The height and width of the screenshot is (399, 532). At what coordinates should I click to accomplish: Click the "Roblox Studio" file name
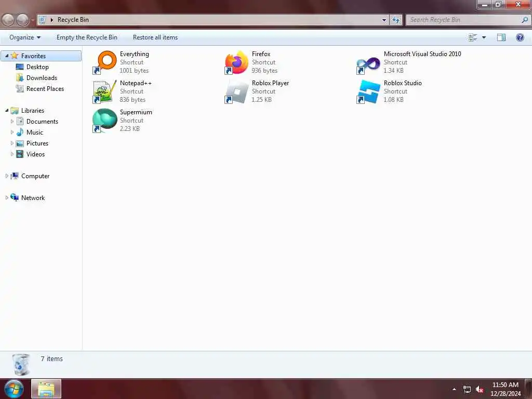coord(403,83)
